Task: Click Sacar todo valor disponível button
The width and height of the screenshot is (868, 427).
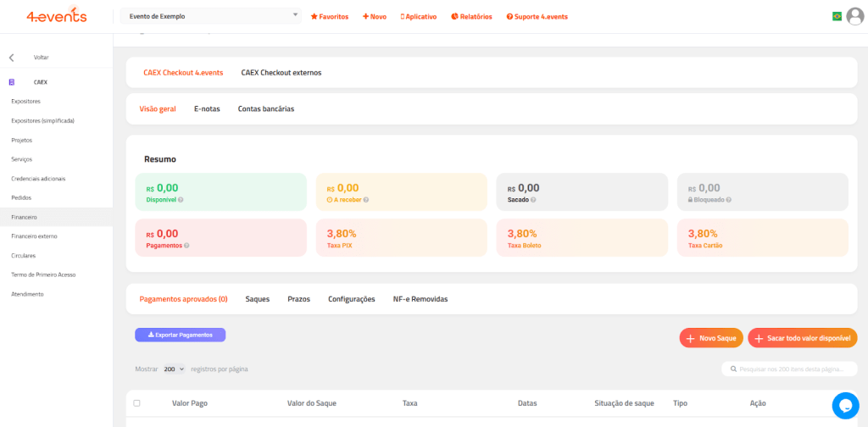Action: (x=802, y=338)
